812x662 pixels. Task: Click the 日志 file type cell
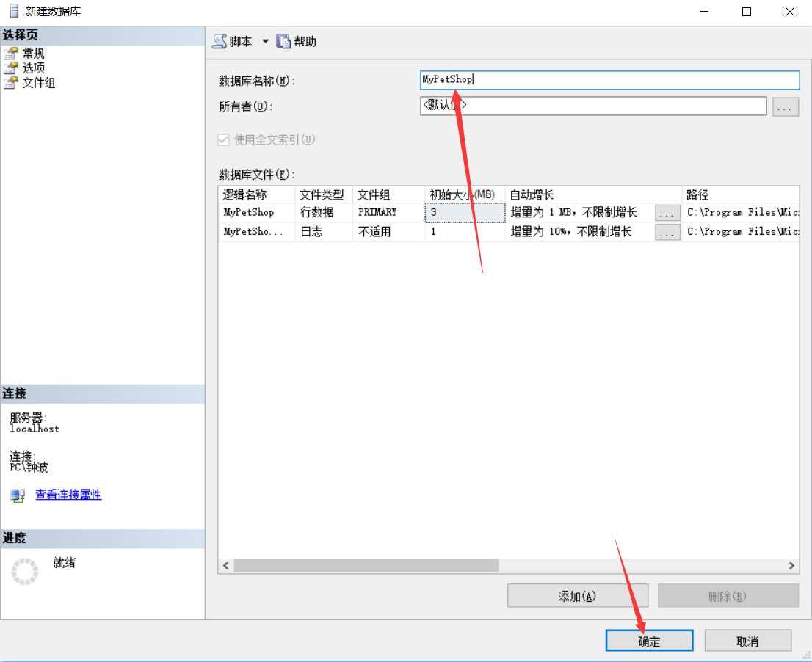324,232
